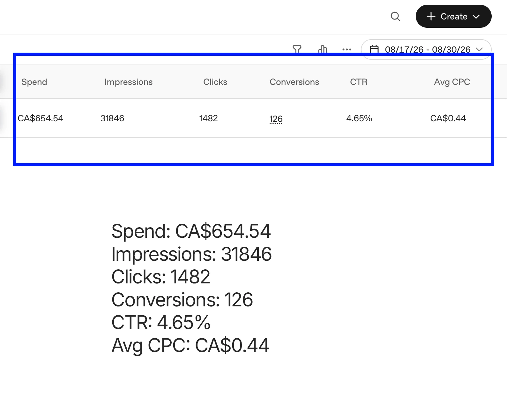Click the filter funnel icon
The width and height of the screenshot is (507, 420).
(x=297, y=49)
